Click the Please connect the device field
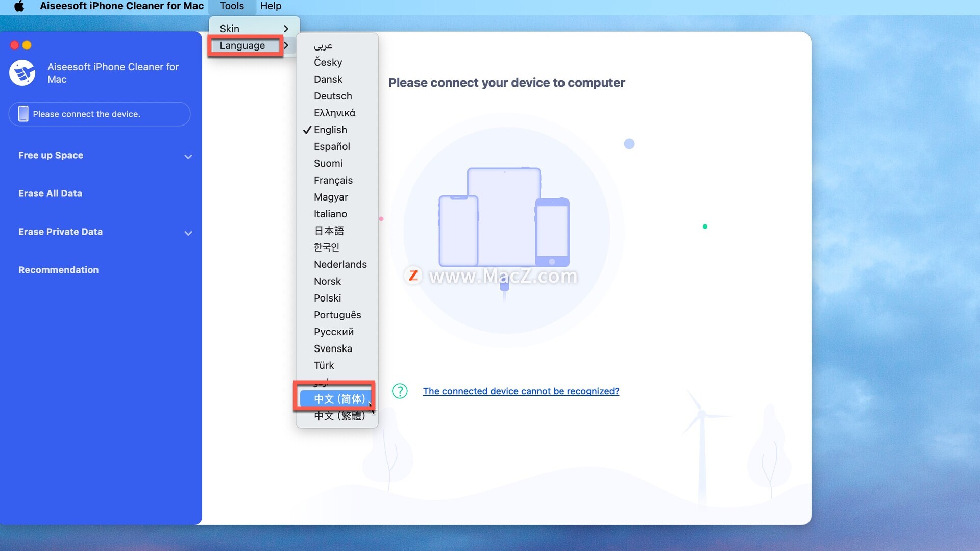This screenshot has height=551, width=980. pyautogui.click(x=100, y=114)
